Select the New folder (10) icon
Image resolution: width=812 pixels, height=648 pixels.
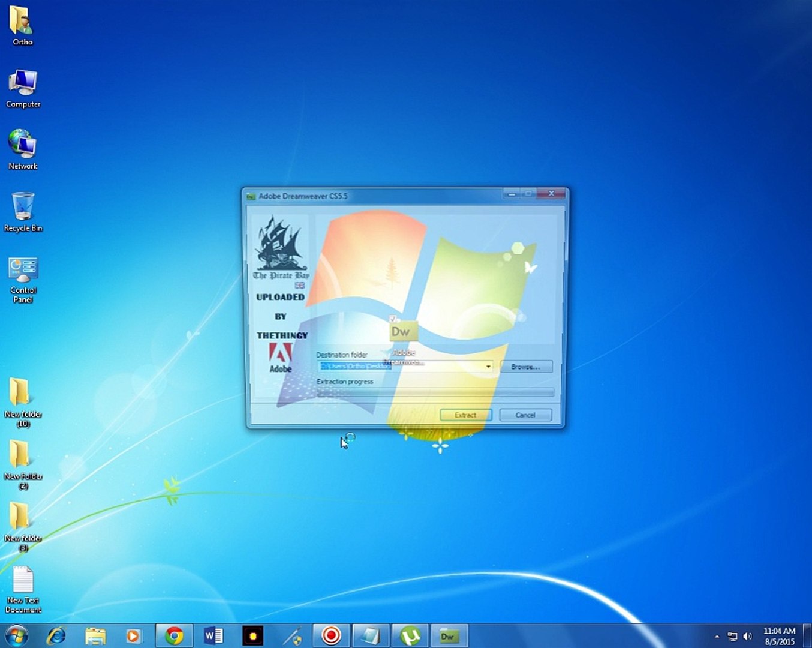point(23,403)
